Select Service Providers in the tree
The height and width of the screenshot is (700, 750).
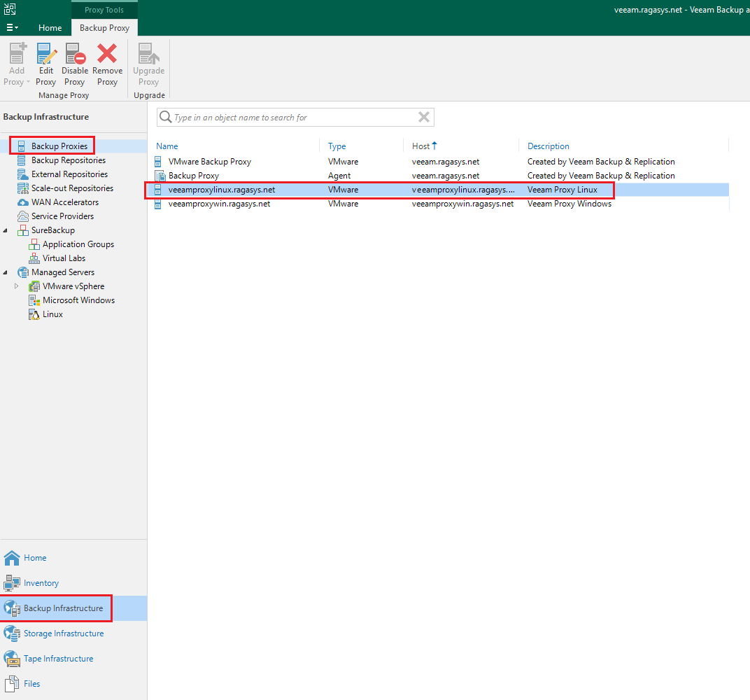60,216
